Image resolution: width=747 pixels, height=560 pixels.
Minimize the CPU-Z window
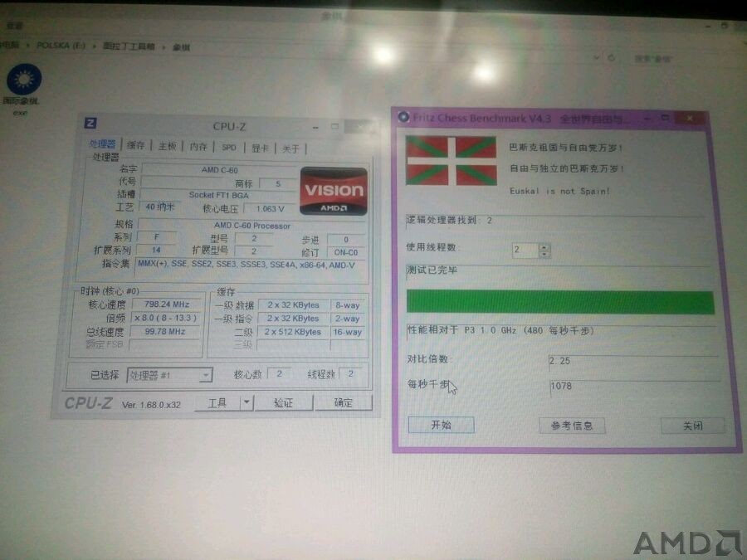point(315,128)
